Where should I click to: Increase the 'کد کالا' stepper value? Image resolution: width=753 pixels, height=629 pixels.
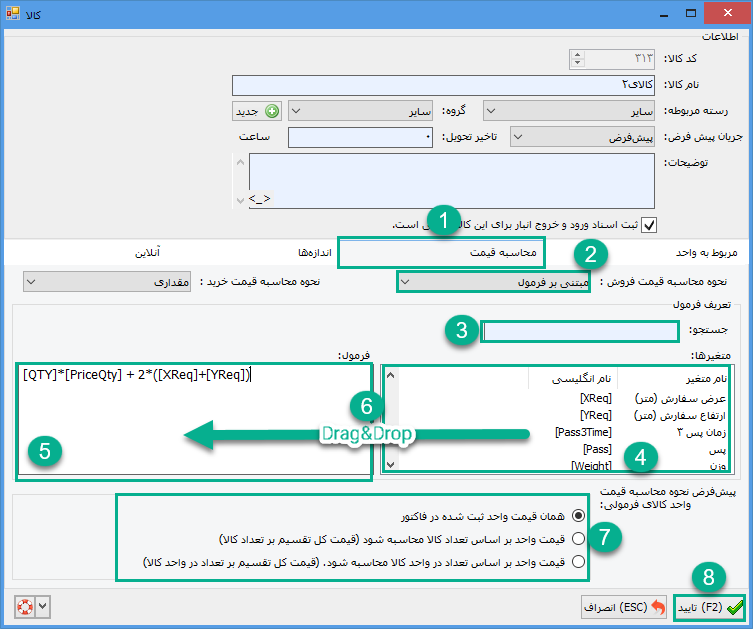tap(578, 56)
